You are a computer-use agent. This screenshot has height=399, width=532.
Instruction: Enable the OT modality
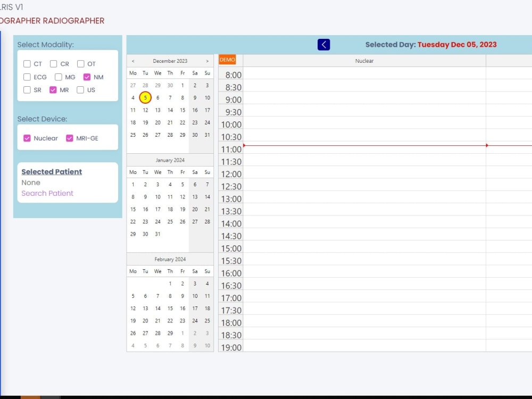click(81, 63)
